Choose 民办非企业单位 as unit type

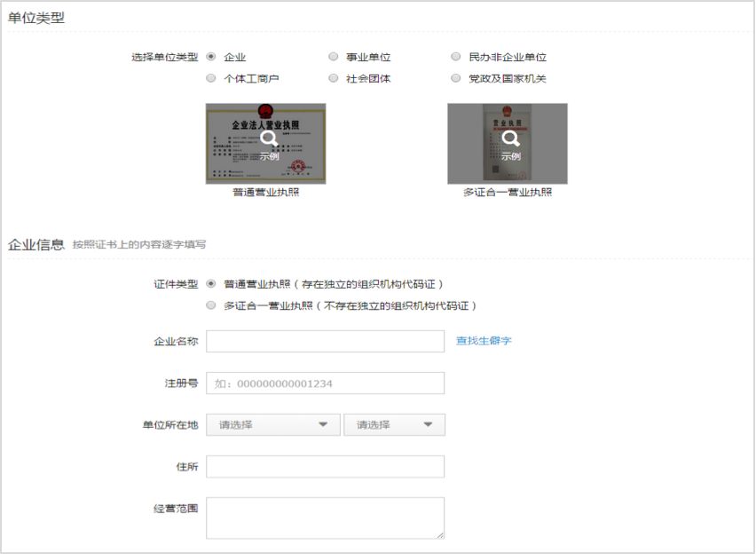click(x=455, y=57)
